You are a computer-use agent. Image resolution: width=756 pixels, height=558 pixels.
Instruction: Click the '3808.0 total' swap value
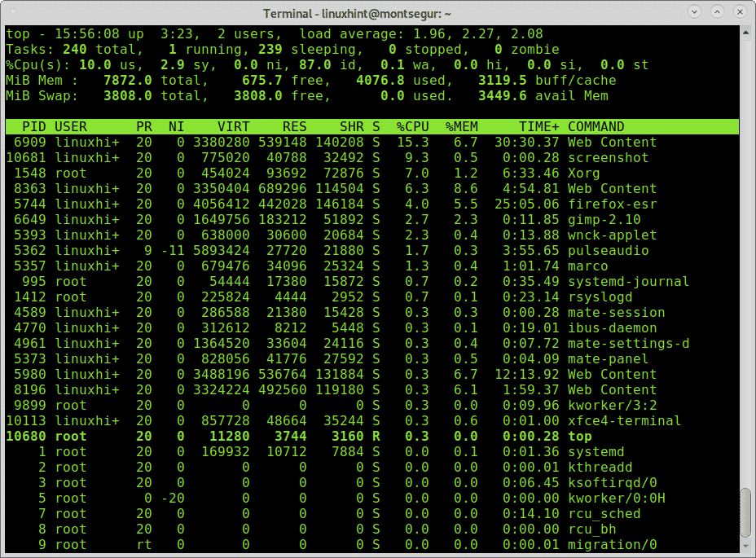[152, 96]
